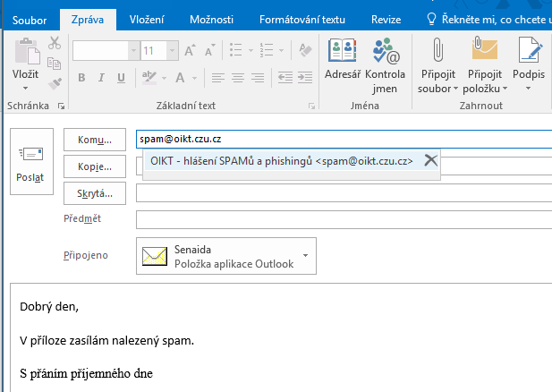Click the numbered list icon
552x392 pixels.
(x=266, y=50)
